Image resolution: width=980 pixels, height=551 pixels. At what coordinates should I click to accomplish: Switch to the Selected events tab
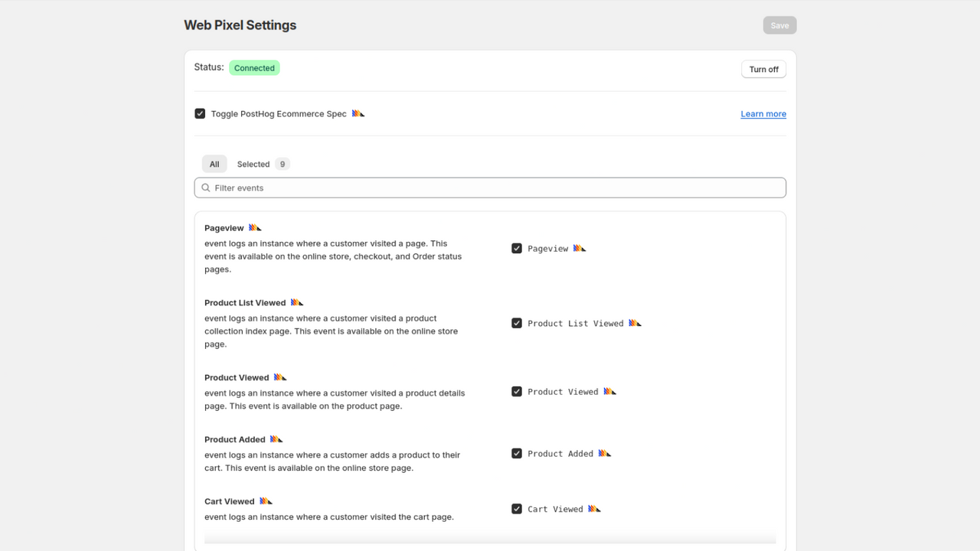263,164
